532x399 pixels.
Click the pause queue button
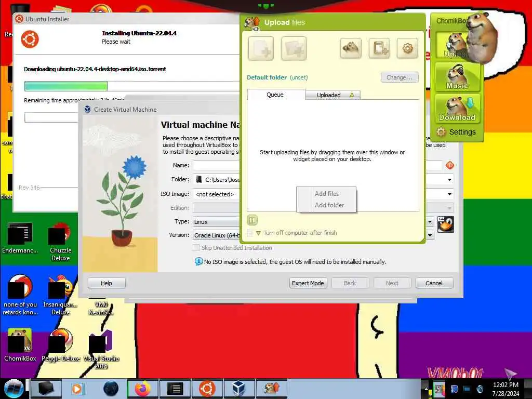pos(252,220)
